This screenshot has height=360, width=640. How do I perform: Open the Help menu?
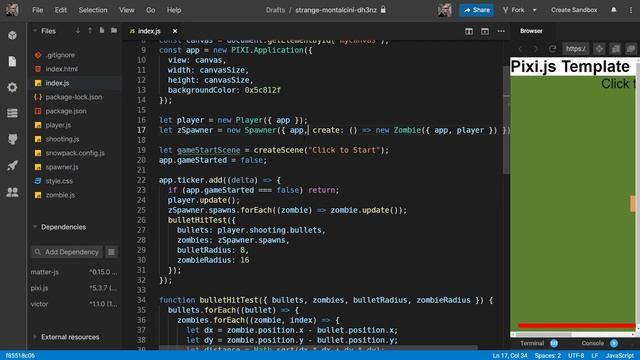click(x=174, y=10)
